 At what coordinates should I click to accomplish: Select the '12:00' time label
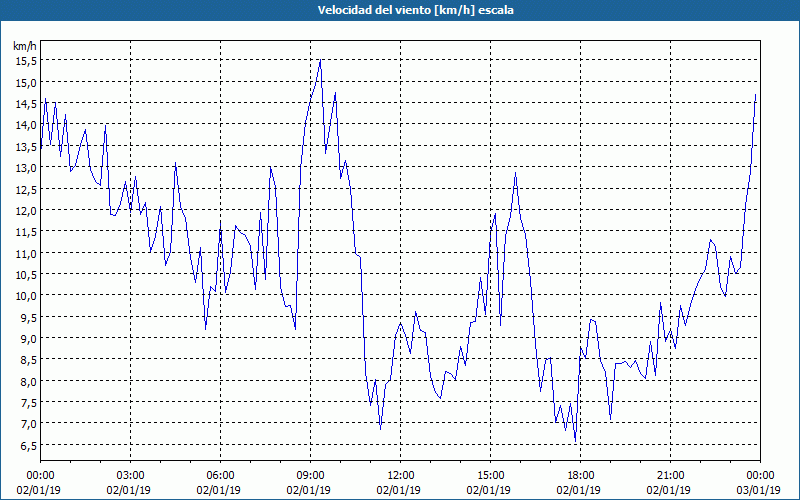click(401, 476)
